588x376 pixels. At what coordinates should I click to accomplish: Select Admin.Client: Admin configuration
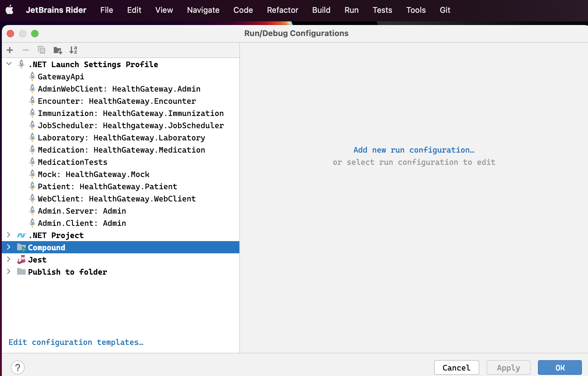[121, 223]
